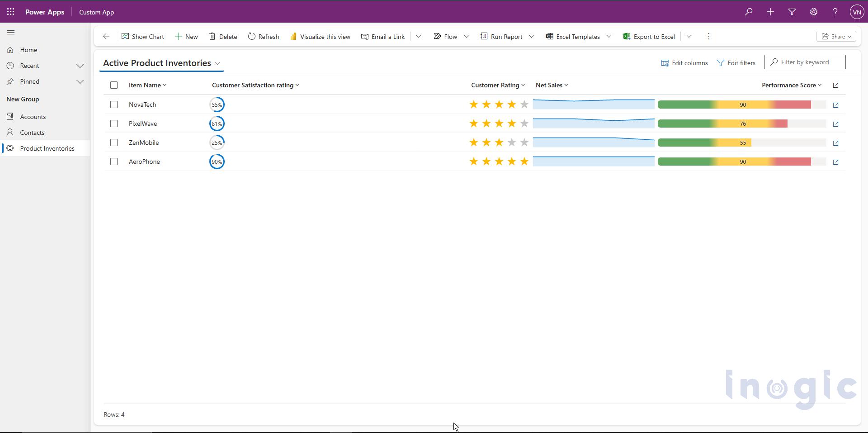The height and width of the screenshot is (433, 868).
Task: Open the NovaTech record link
Action: click(142, 105)
